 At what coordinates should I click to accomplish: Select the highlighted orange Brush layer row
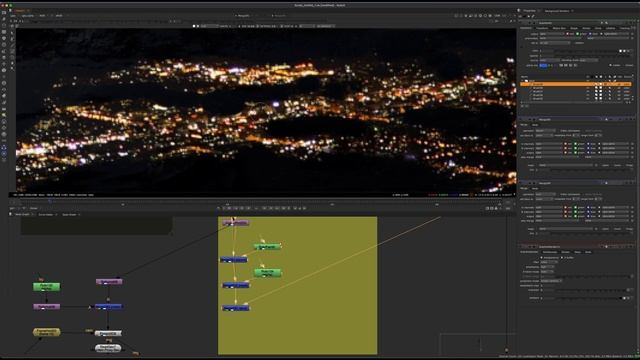(x=576, y=84)
